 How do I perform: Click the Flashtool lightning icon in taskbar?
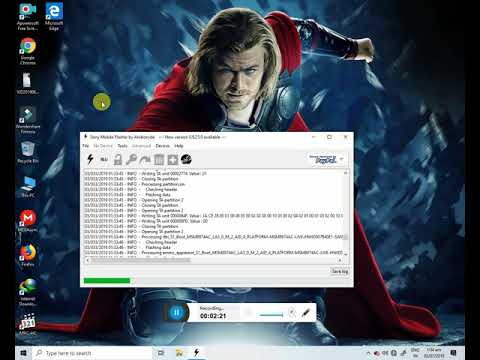(x=197, y=353)
